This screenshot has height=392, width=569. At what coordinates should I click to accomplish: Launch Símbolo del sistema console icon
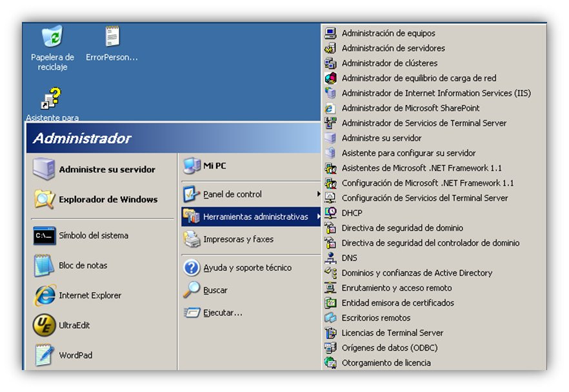pyautogui.click(x=45, y=236)
